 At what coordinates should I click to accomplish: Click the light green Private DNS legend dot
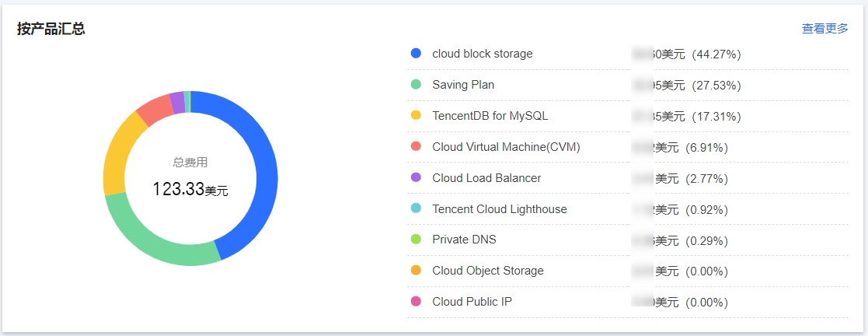(416, 240)
